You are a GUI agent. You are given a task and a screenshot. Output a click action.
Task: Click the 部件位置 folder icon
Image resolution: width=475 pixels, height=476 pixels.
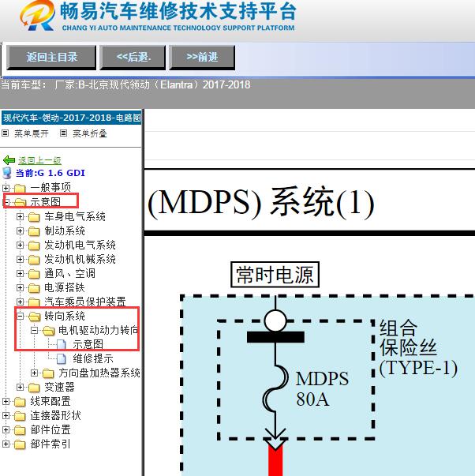[x=20, y=430]
